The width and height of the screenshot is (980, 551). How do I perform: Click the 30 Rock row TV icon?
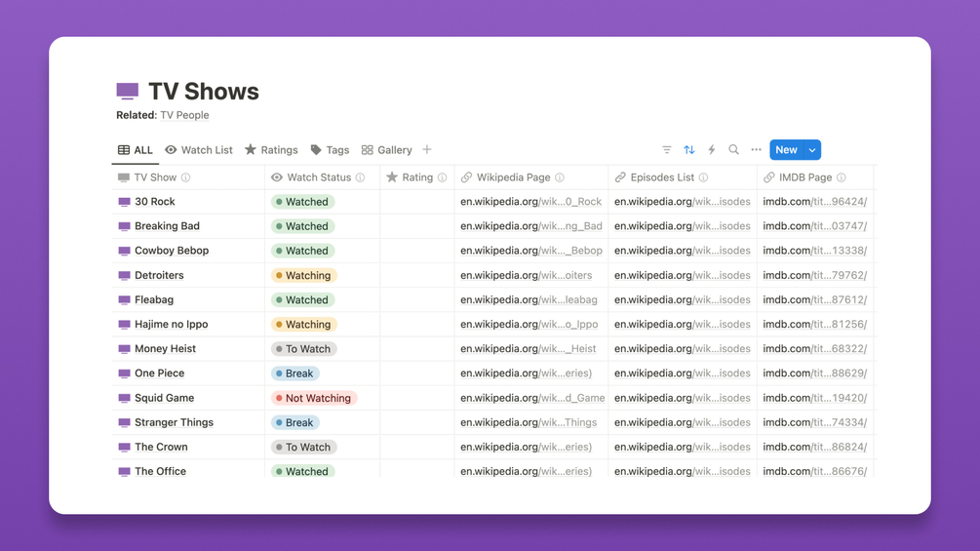coord(125,202)
